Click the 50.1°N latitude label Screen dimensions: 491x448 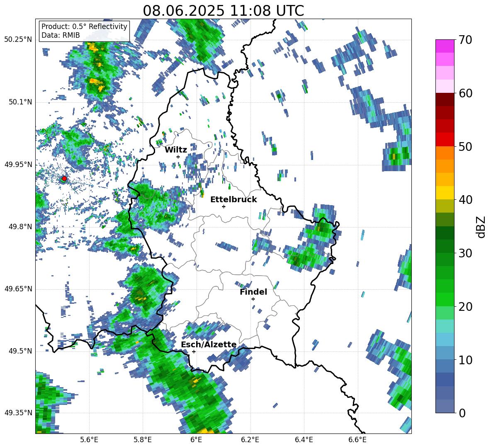[x=20, y=102]
